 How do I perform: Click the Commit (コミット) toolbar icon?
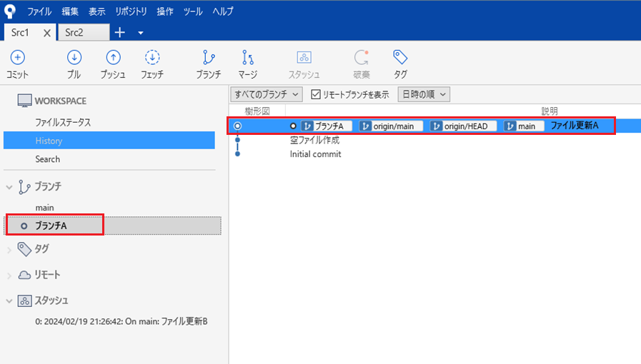[x=17, y=58]
